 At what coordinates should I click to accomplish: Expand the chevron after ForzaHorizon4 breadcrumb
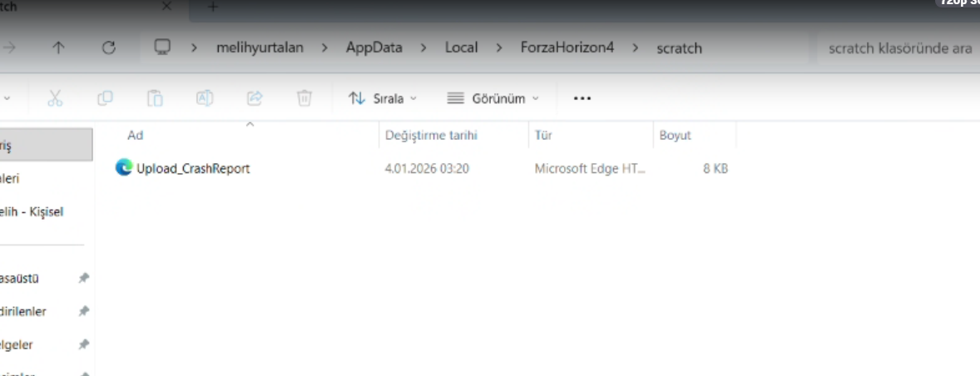coord(636,48)
